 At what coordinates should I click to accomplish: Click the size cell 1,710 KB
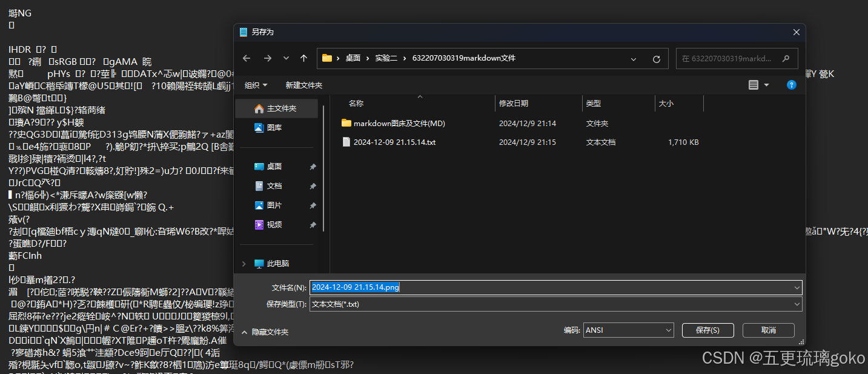tap(683, 142)
